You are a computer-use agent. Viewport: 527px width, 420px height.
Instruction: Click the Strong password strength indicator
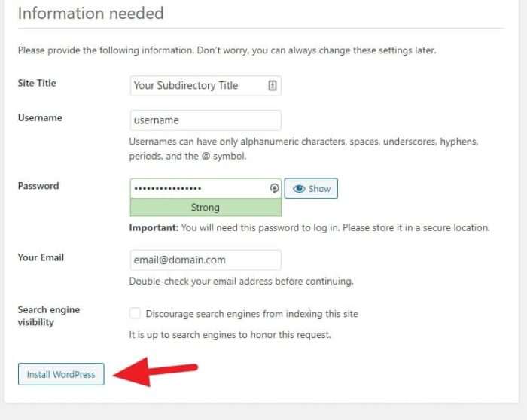[x=206, y=207]
